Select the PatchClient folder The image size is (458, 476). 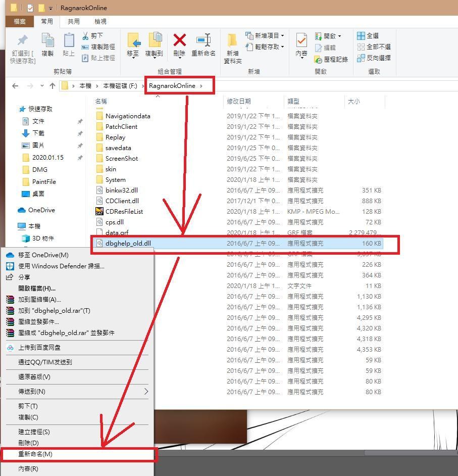pos(121,127)
